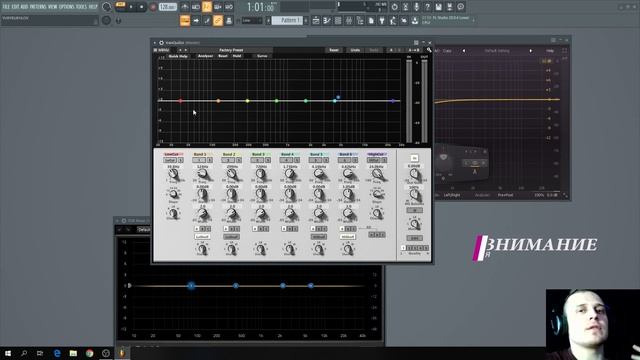Click the floppy disk save icon
Screen dimensions: 640x360
pos(438,7)
